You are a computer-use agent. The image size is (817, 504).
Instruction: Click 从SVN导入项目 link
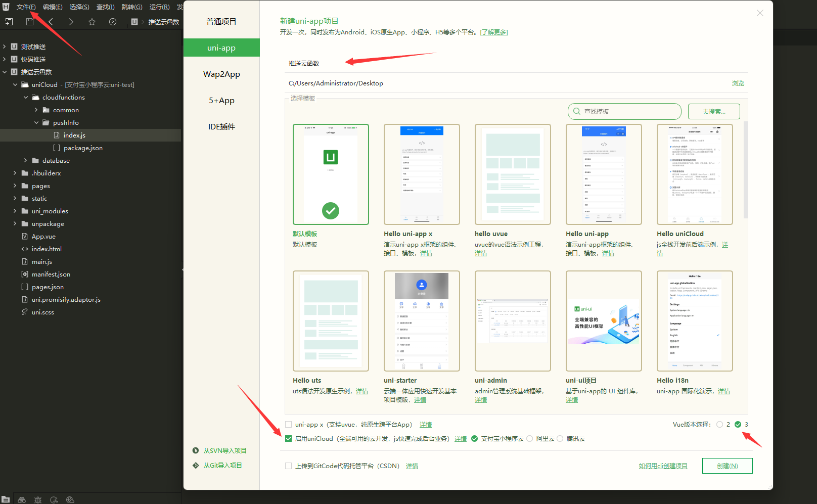coord(225,450)
